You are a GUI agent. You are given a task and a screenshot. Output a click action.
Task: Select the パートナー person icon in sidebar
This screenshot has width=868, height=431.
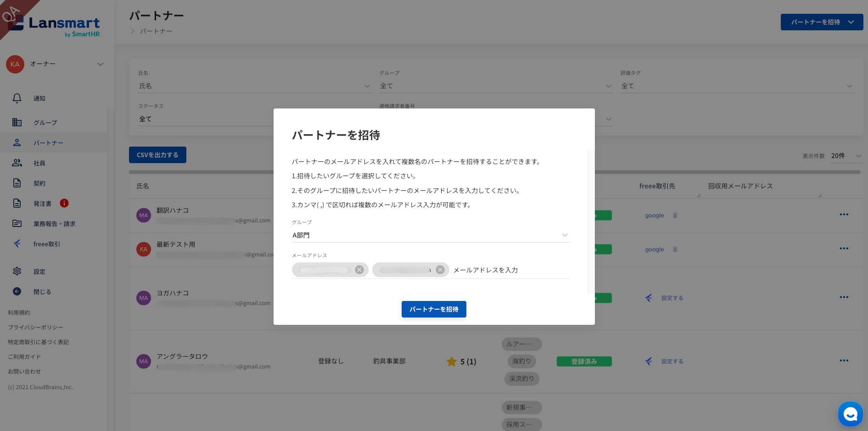pyautogui.click(x=17, y=142)
